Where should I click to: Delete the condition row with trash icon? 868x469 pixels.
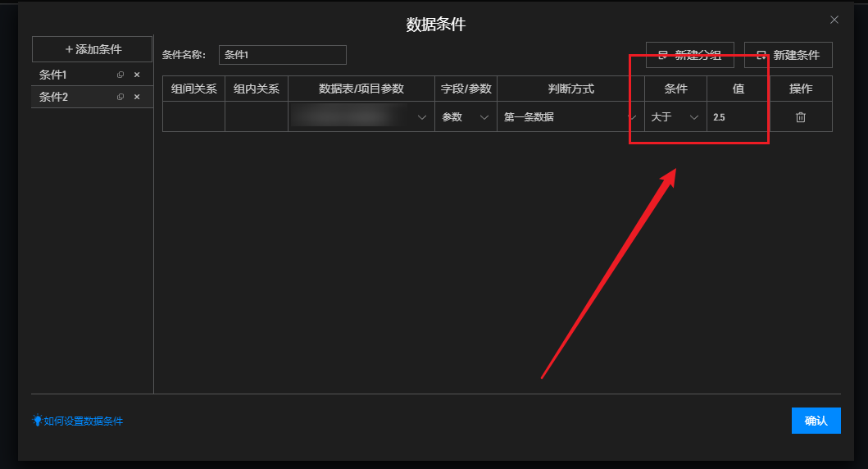tap(801, 117)
